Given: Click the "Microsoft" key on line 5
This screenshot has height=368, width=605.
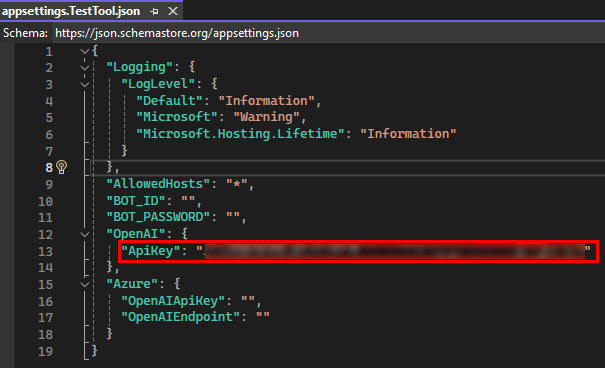Looking at the screenshot, I should (x=176, y=117).
